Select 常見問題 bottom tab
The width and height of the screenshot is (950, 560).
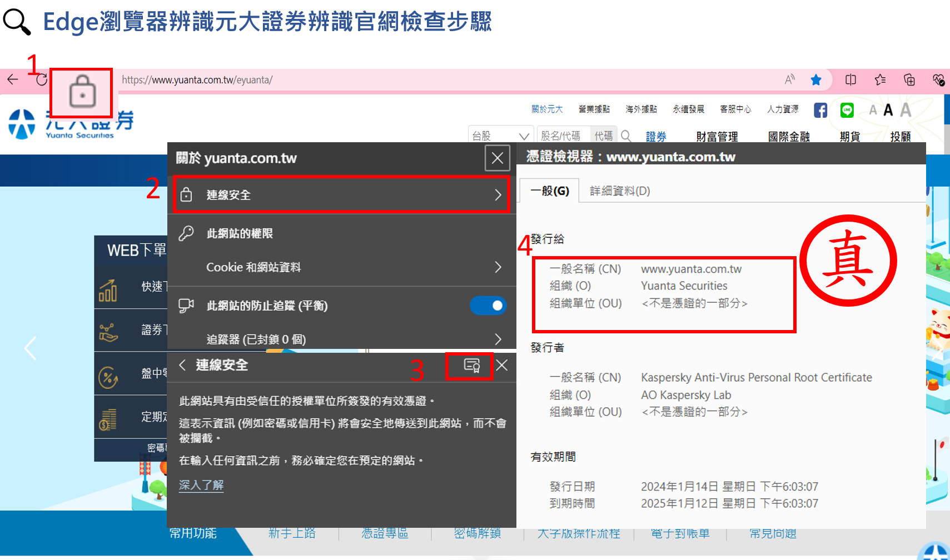point(773,533)
